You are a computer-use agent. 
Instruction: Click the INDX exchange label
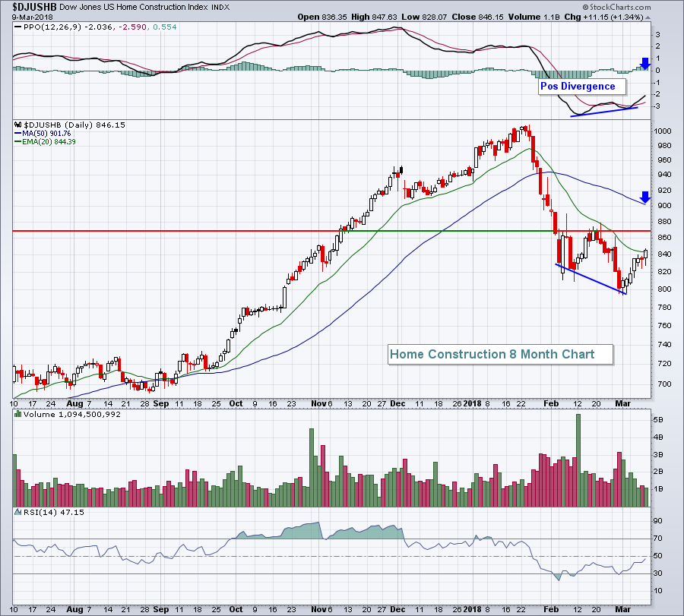pos(219,8)
